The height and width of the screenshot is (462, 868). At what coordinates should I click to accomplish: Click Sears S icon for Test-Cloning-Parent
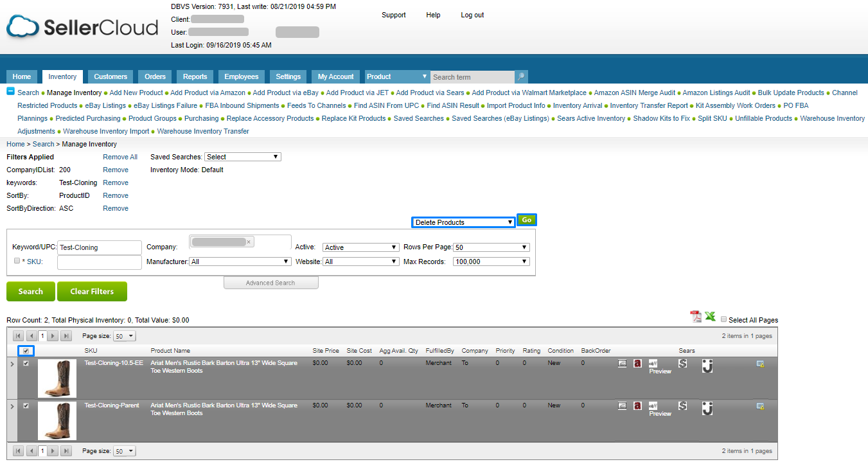click(x=683, y=406)
